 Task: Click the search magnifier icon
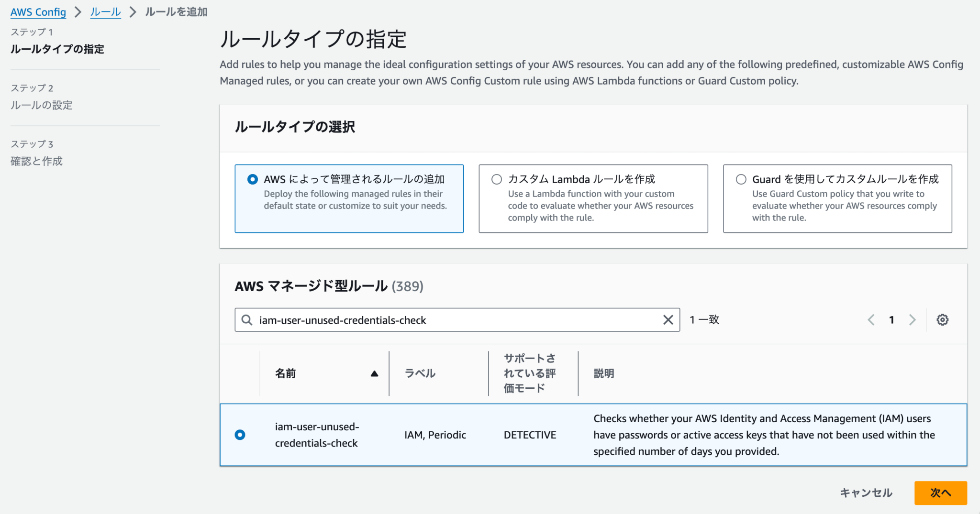point(247,320)
